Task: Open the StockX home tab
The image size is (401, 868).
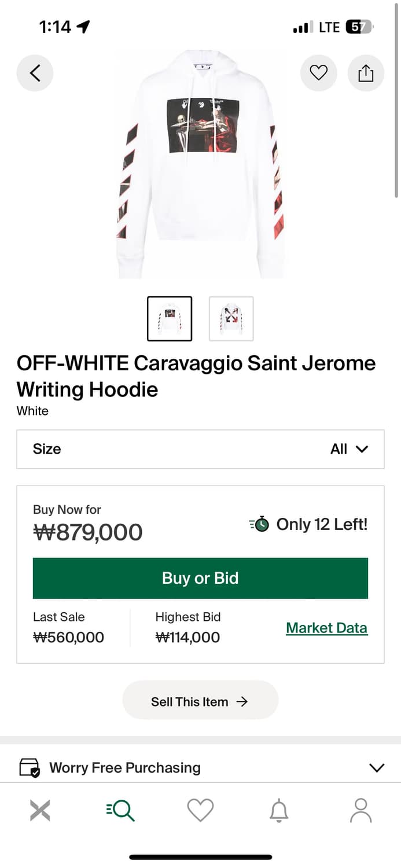Action: tap(40, 810)
